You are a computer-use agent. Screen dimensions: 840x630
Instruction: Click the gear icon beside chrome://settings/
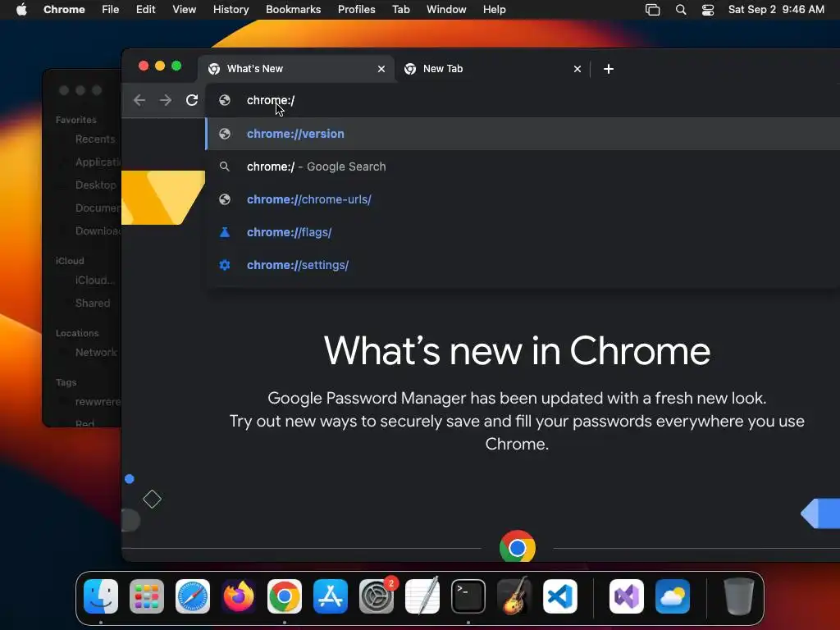[x=225, y=265]
